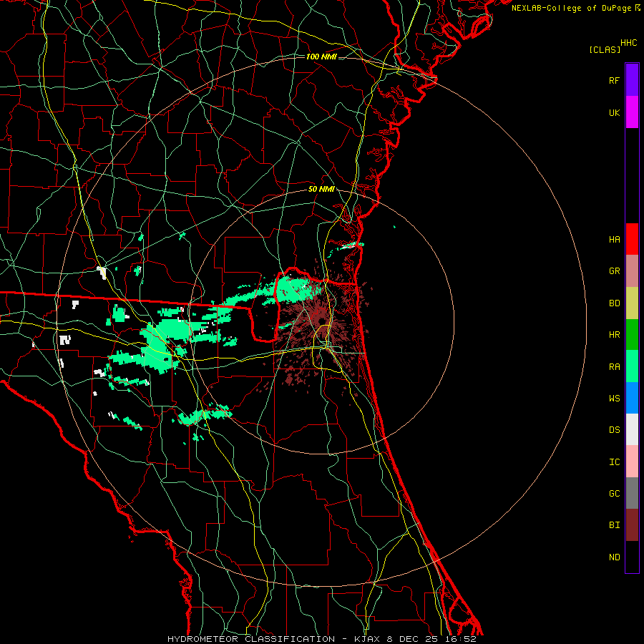Click the GR legend color swatch
644x644 pixels.
point(632,271)
